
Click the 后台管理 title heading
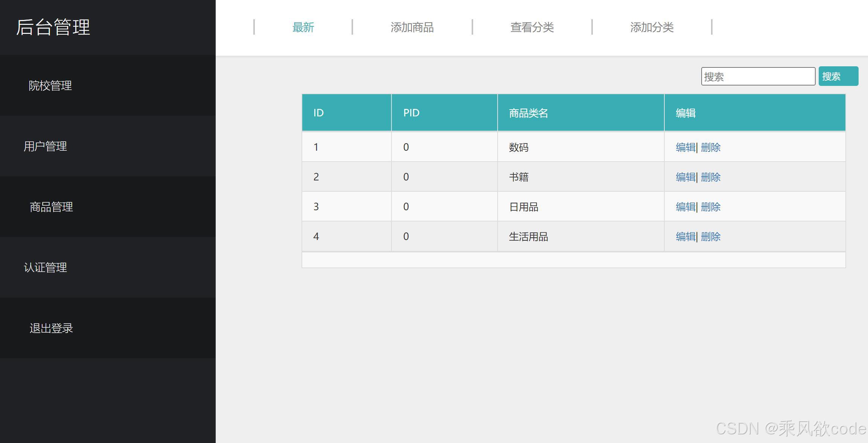(53, 27)
